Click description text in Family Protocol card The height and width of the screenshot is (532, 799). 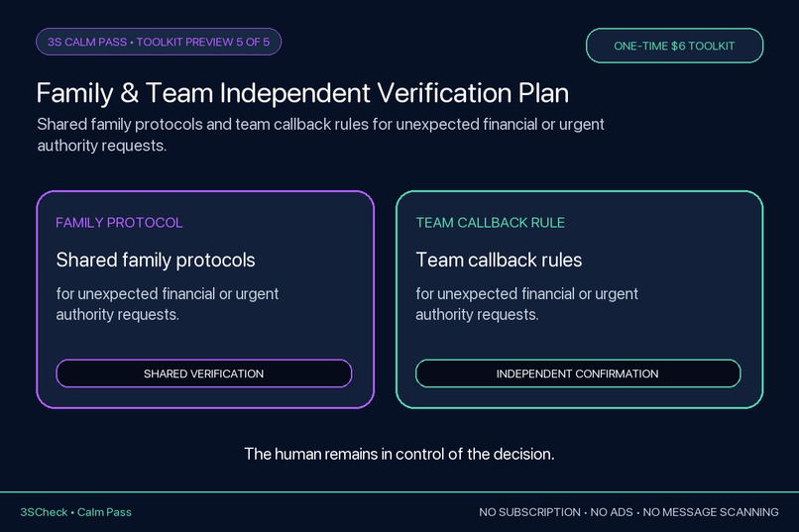pyautogui.click(x=168, y=304)
